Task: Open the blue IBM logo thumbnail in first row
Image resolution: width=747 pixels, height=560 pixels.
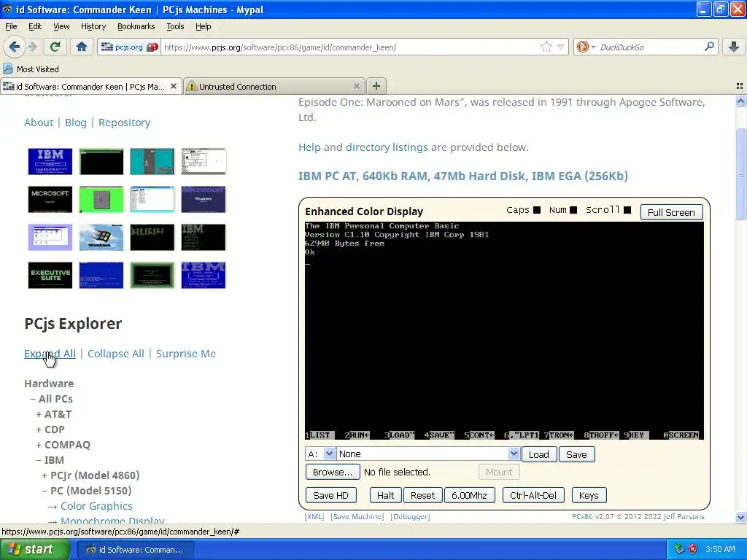Action: (x=50, y=161)
